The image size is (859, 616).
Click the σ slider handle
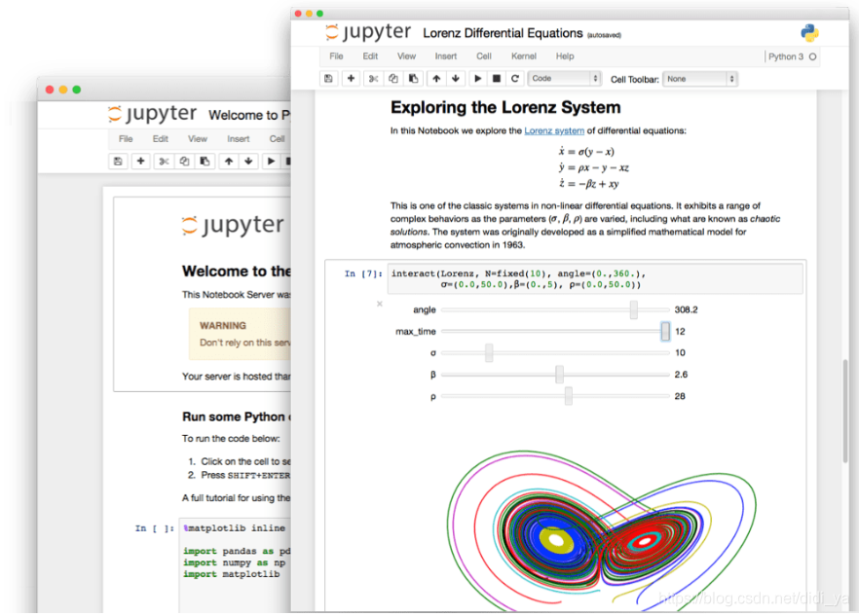coord(489,352)
